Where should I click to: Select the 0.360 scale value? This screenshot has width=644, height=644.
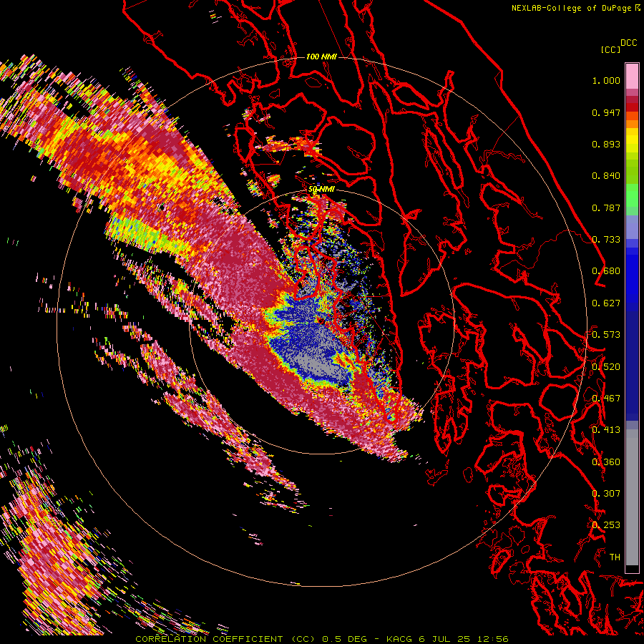click(x=606, y=462)
